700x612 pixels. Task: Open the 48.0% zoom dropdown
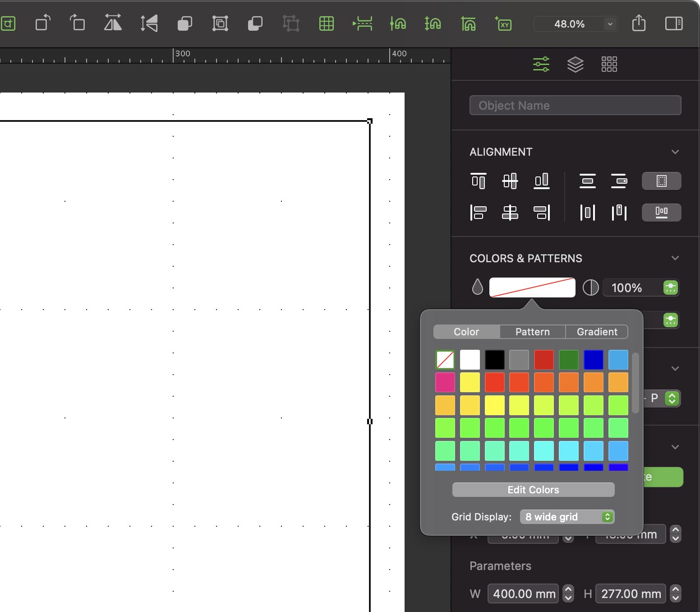pos(610,24)
